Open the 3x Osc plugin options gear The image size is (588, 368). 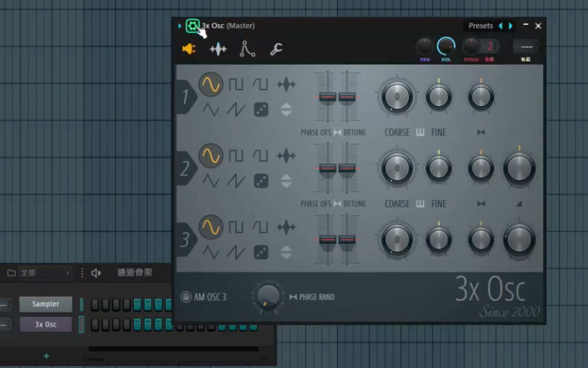coord(193,26)
